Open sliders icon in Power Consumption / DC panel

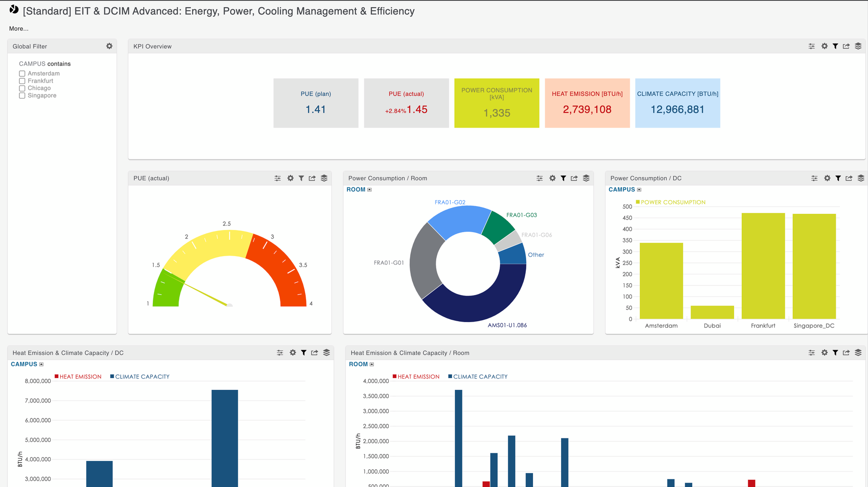(814, 178)
